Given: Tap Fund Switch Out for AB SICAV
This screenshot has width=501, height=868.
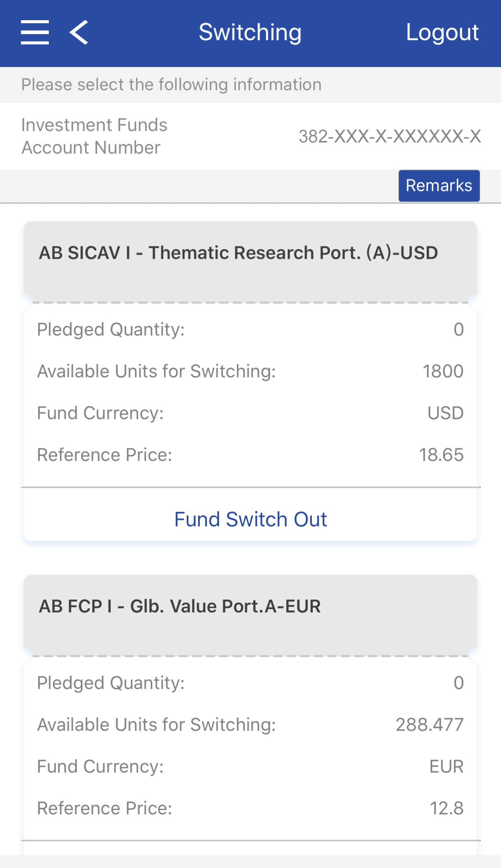Looking at the screenshot, I should click(x=250, y=519).
